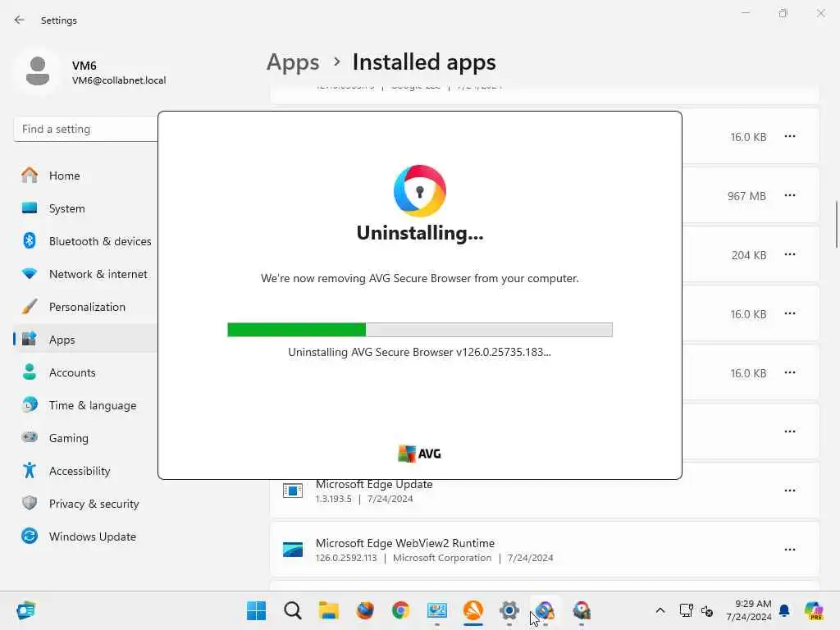The image size is (840, 630).
Task: Open options for the 967 MB app
Action: pos(790,195)
